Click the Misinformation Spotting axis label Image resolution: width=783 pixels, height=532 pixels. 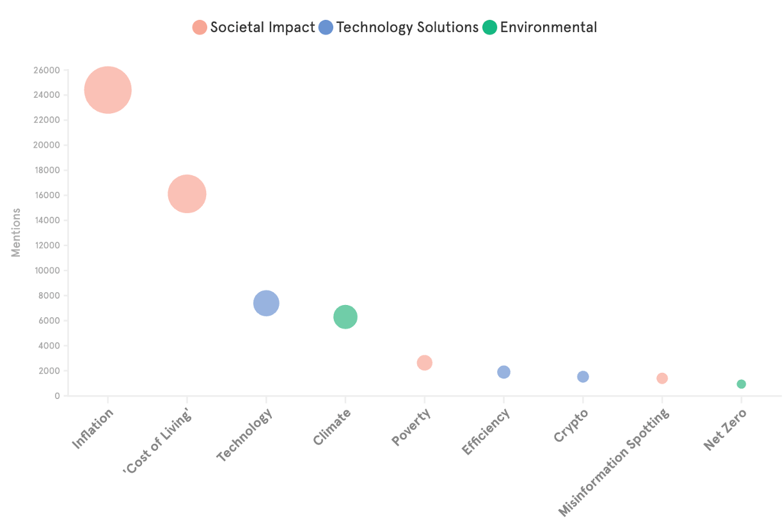[x=615, y=462]
